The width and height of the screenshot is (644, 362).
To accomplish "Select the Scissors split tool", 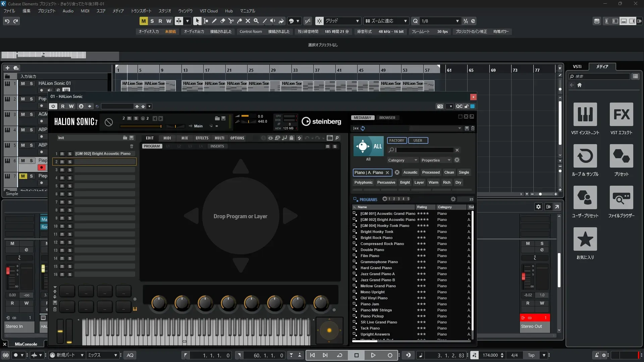I will 231,21.
